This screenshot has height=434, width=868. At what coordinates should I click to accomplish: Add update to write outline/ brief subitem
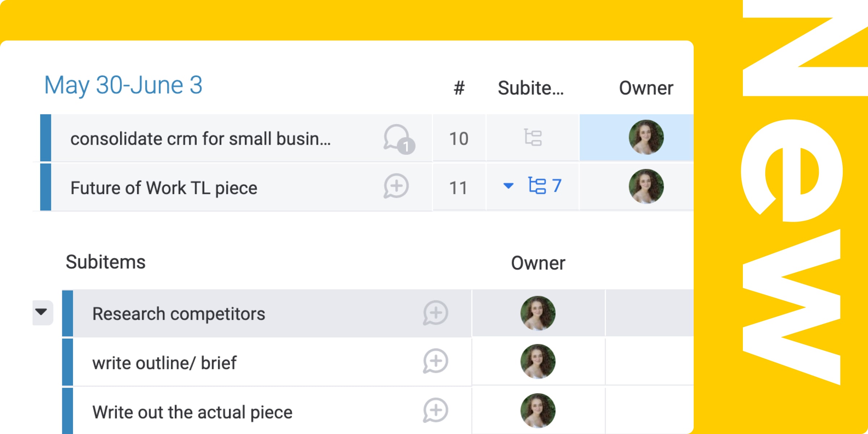[x=435, y=361]
